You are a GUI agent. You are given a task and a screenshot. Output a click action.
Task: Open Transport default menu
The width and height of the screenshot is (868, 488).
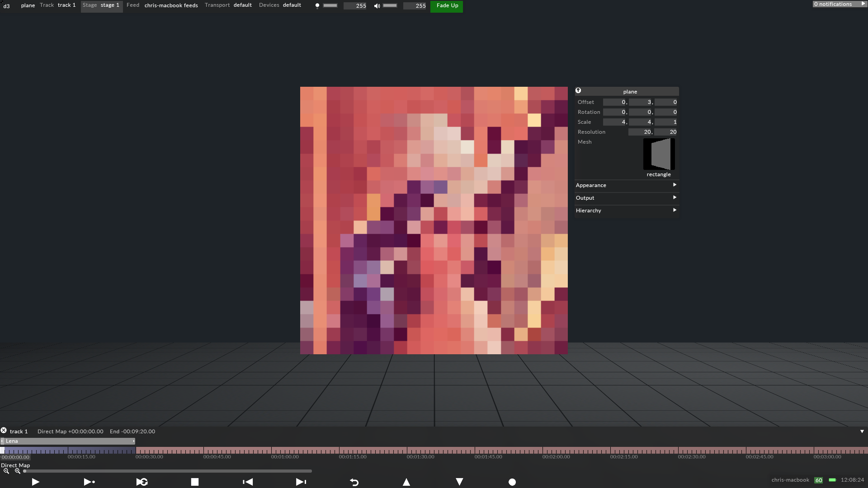click(x=228, y=5)
